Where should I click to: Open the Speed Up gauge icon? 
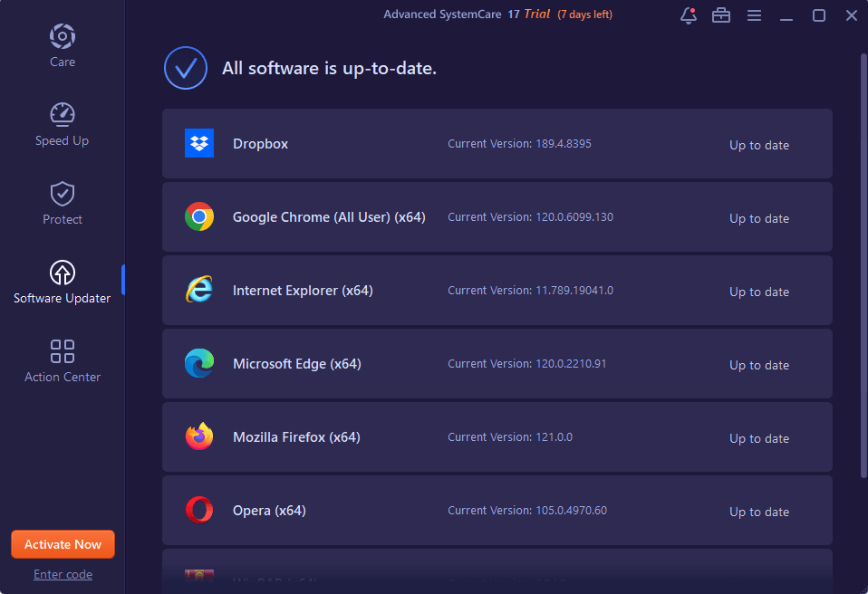point(63,114)
